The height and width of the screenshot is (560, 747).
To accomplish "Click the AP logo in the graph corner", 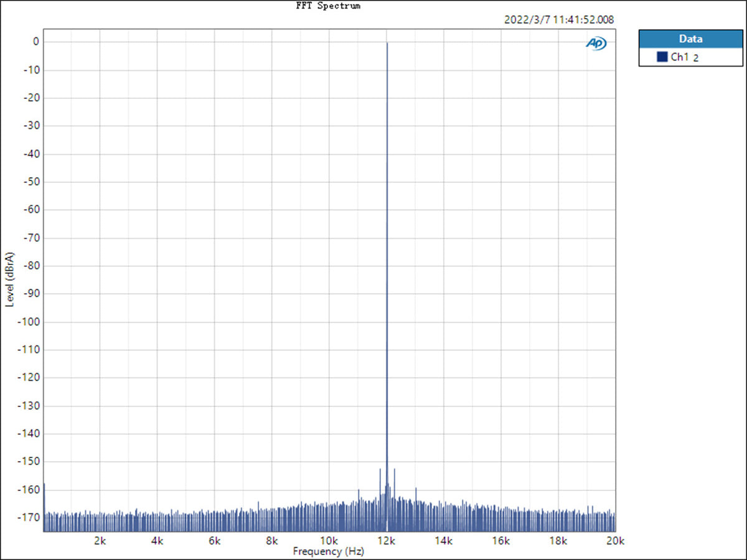I will (x=596, y=43).
